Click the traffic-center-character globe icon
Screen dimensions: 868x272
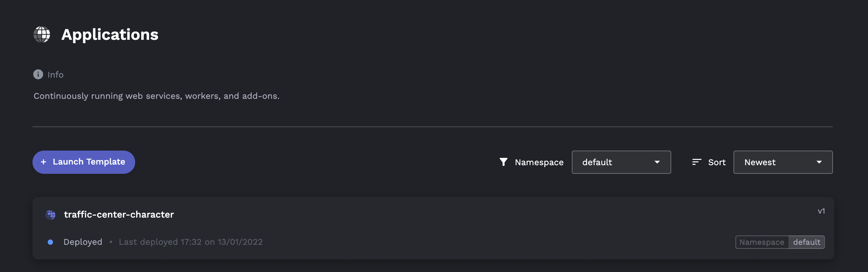coord(51,215)
